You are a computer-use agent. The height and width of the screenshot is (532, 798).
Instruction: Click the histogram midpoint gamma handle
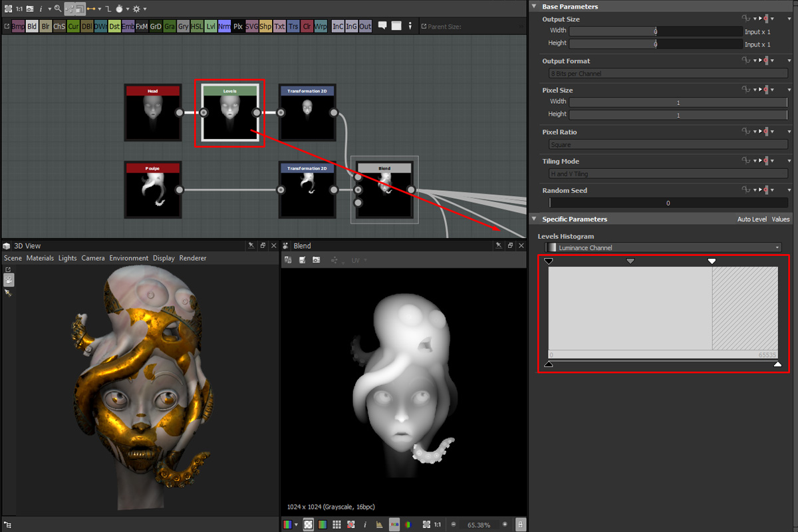click(630, 261)
